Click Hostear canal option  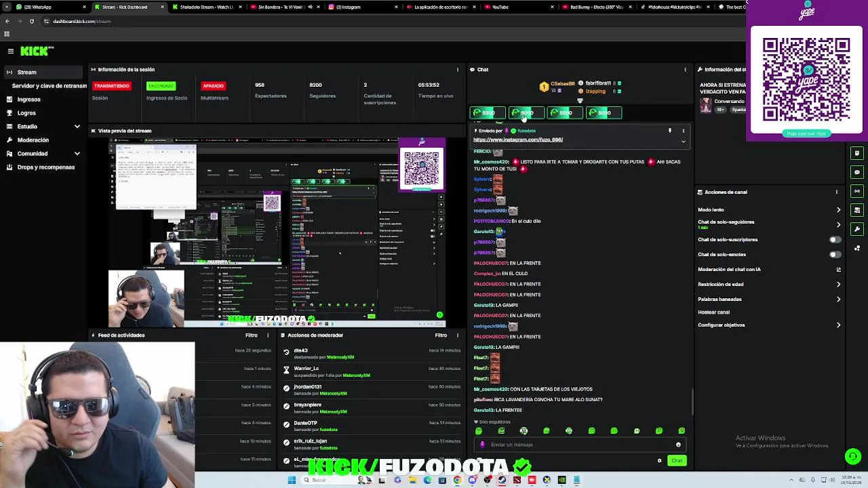[713, 312]
